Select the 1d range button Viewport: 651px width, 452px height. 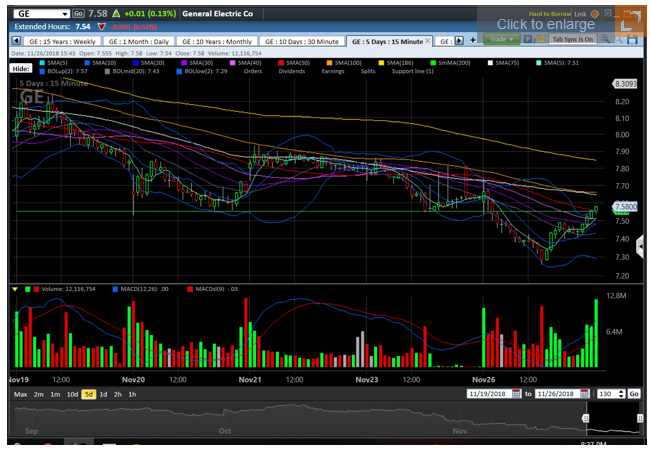coord(103,394)
